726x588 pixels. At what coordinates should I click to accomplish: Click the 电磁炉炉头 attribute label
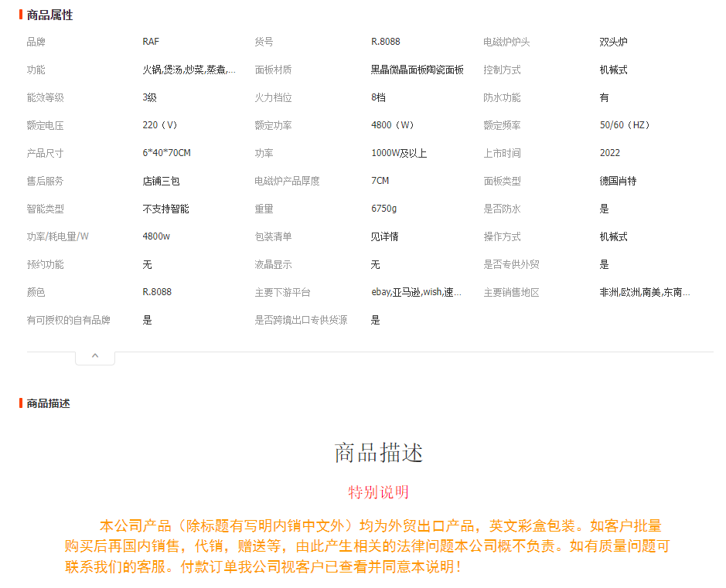pos(506,42)
